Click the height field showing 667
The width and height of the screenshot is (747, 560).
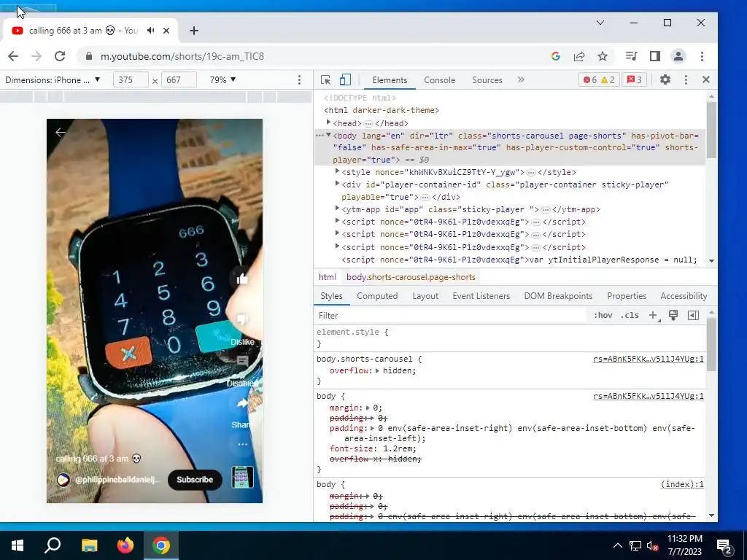[179, 80]
